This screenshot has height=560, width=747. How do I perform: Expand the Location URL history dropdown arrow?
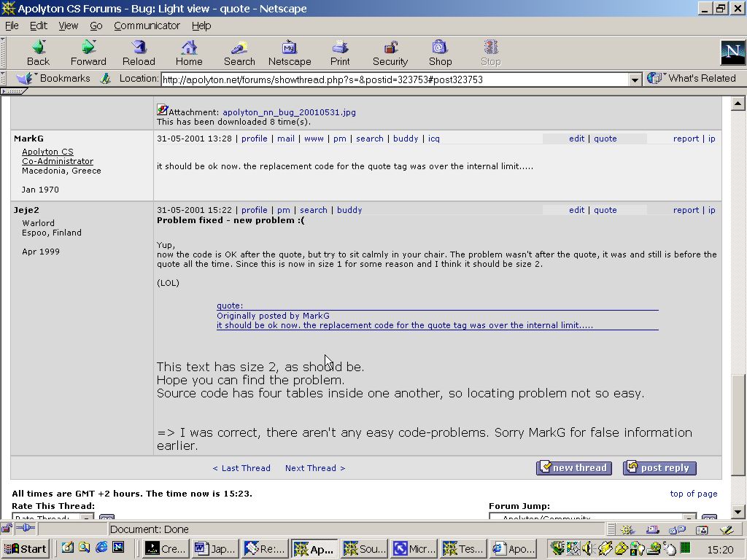(635, 79)
